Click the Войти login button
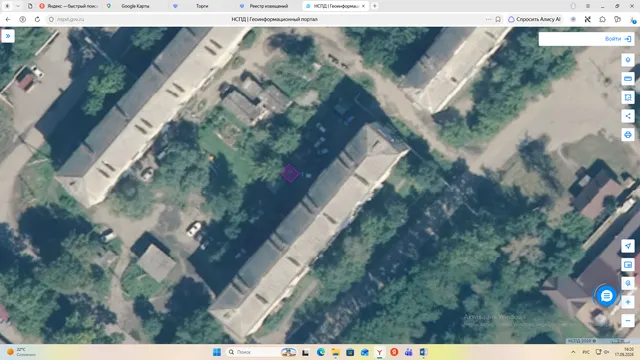 618,39
